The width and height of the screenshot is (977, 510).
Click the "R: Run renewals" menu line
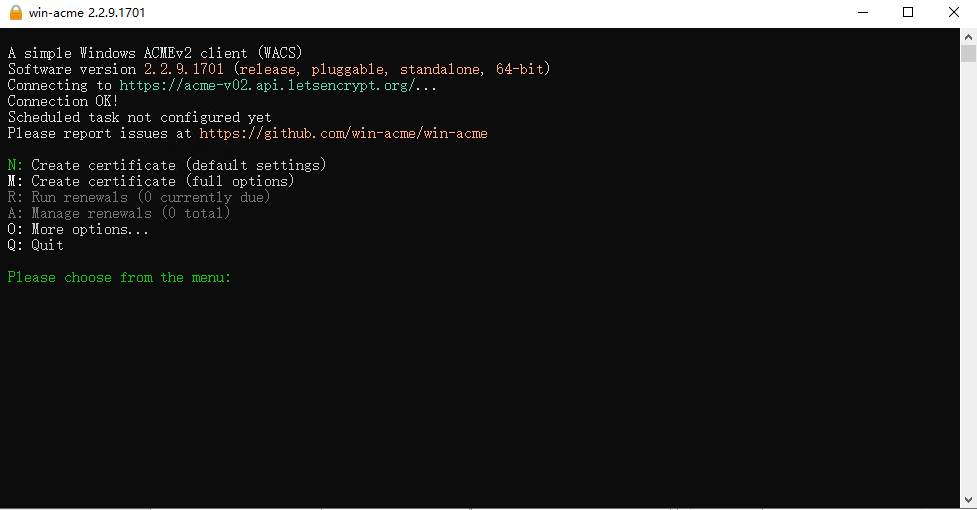(139, 197)
